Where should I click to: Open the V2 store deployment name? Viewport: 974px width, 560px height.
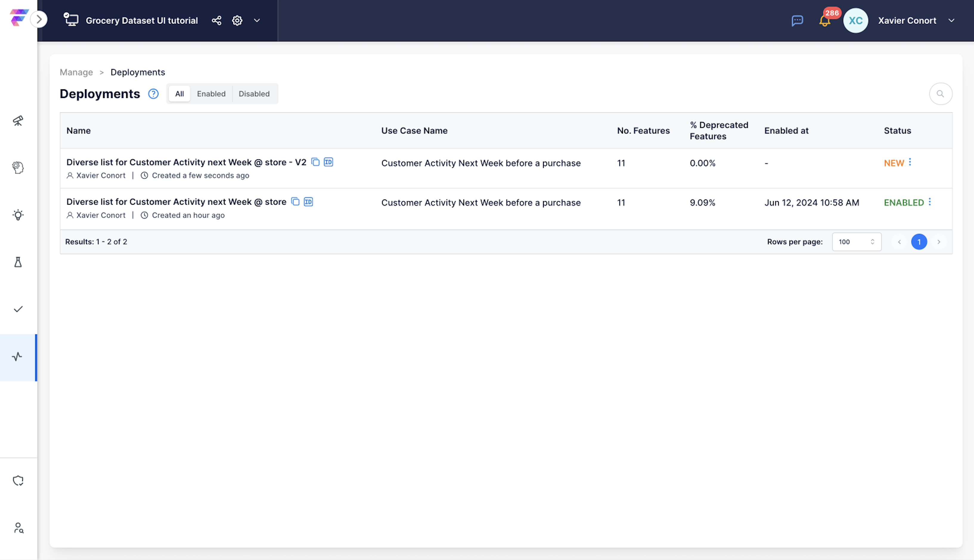(186, 162)
